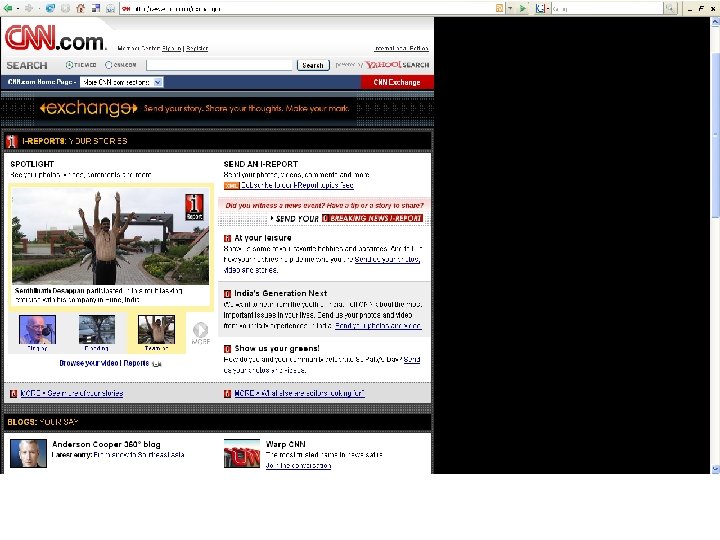Reload the page with the refresh icon
720x540 pixels.
[51, 8]
